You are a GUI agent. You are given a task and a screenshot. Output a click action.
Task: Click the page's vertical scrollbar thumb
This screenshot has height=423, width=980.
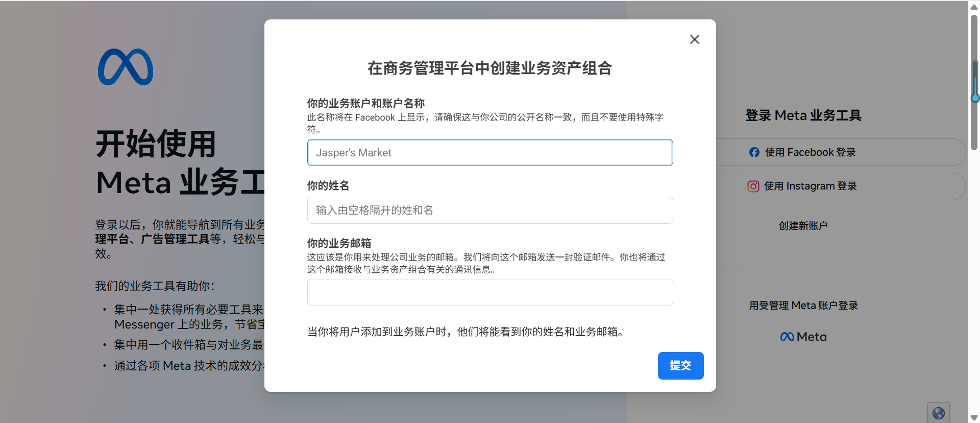pos(974,82)
